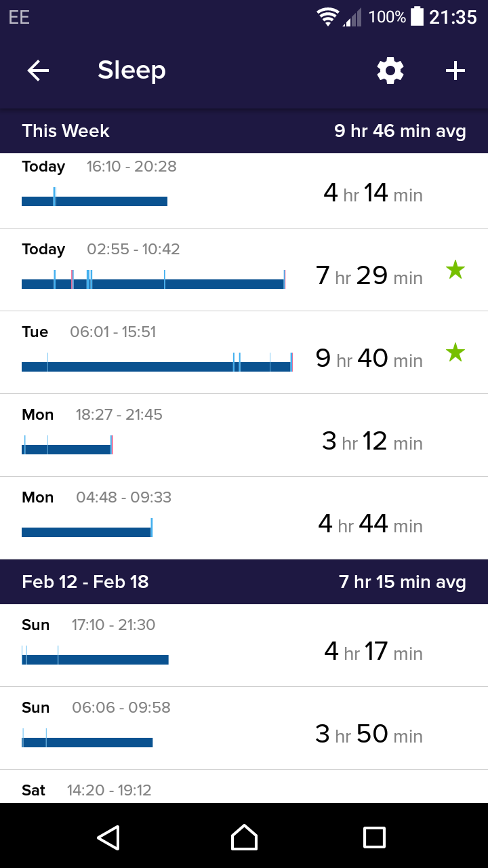Open sleep settings gear icon
Viewport: 488px width, 868px height.
390,71
